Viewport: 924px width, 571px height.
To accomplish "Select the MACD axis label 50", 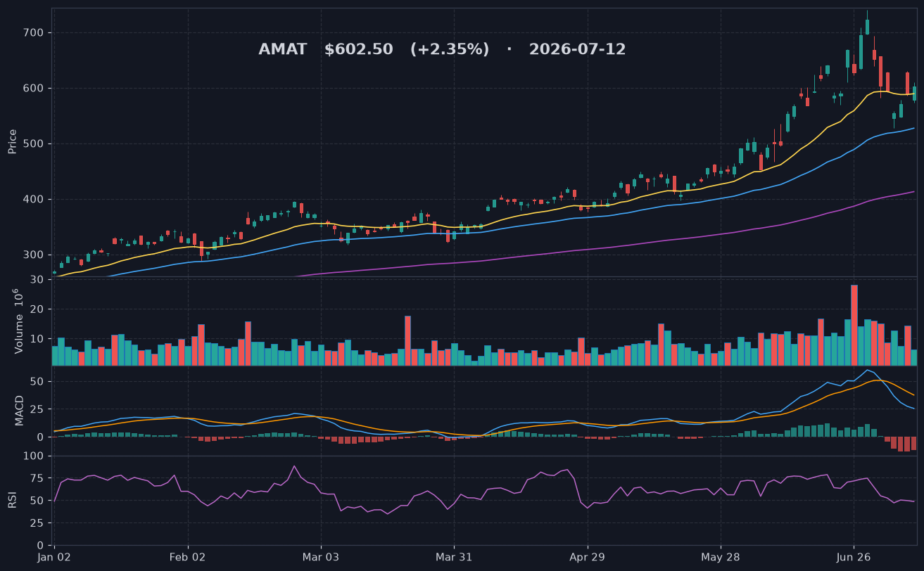I will [37, 382].
